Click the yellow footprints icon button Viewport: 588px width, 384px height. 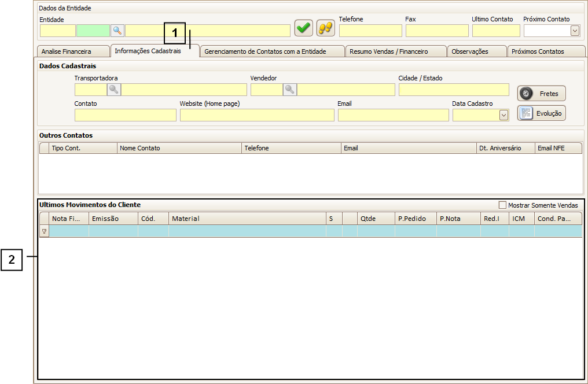pyautogui.click(x=326, y=28)
